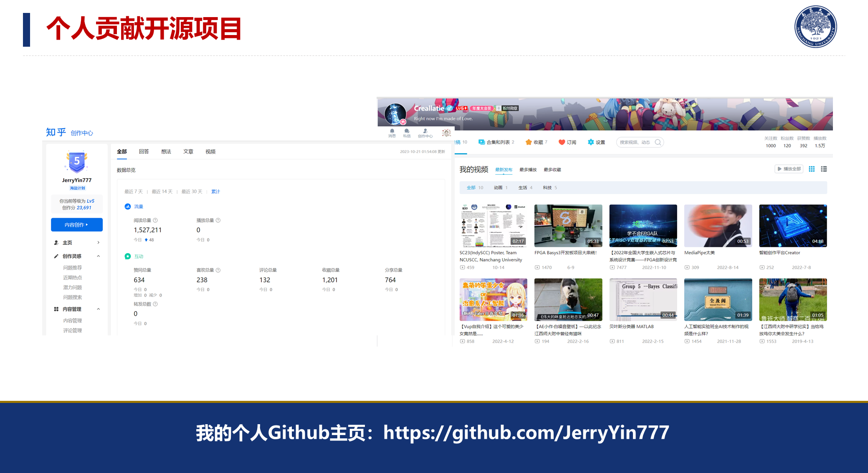Filter statistics by 最近 30 天
868x473 pixels.
[x=192, y=191]
